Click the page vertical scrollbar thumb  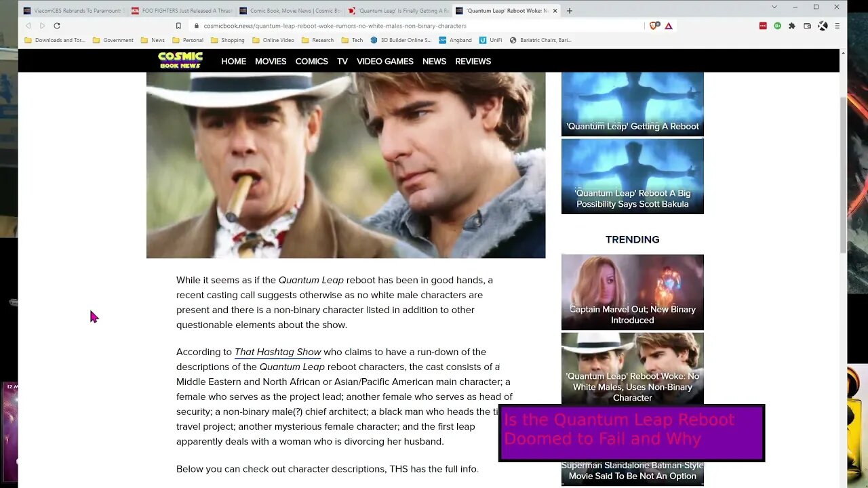pyautogui.click(x=844, y=174)
